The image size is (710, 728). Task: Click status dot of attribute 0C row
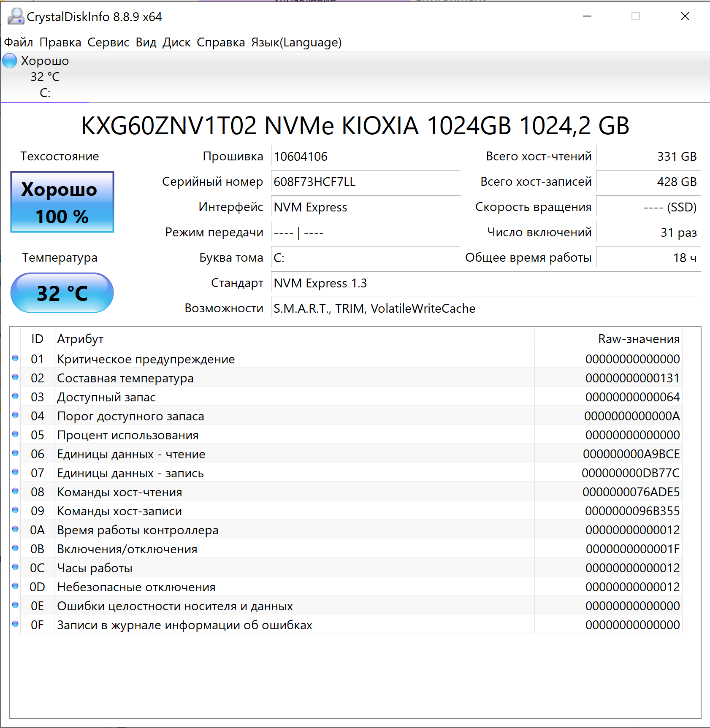(15, 567)
